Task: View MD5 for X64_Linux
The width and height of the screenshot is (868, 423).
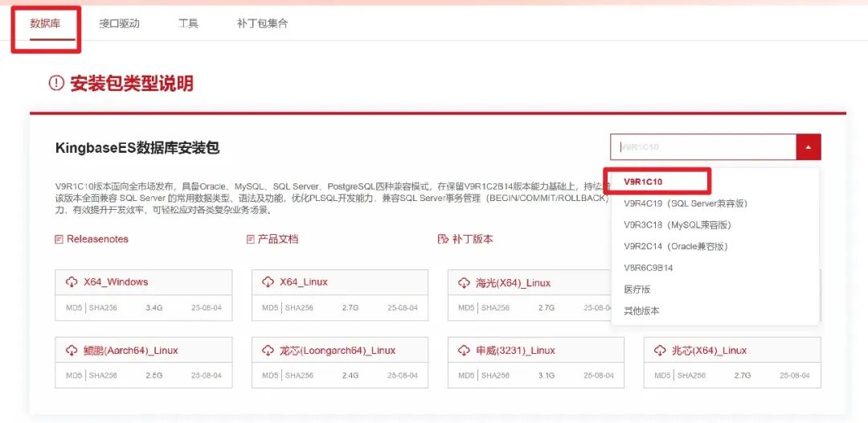Action: [269, 308]
